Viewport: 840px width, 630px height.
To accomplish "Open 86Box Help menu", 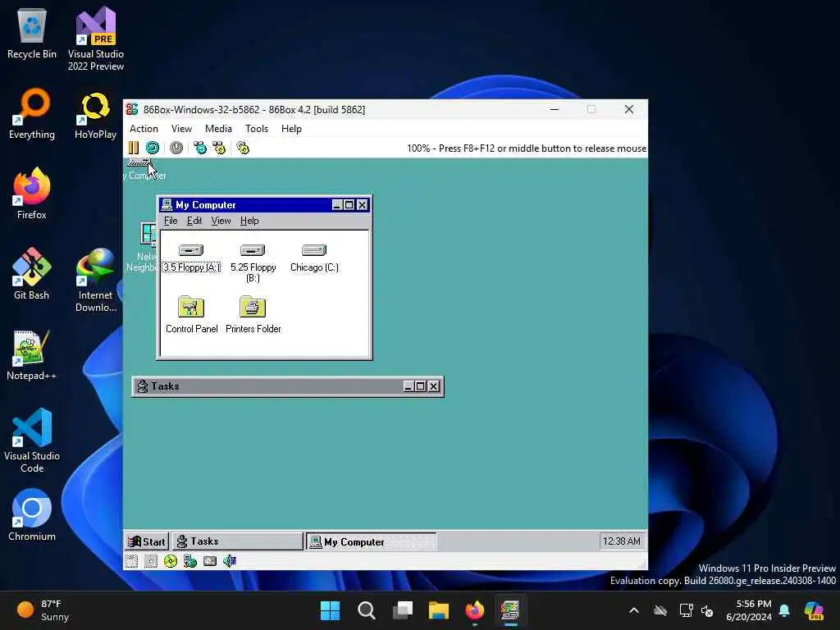I will tap(291, 129).
